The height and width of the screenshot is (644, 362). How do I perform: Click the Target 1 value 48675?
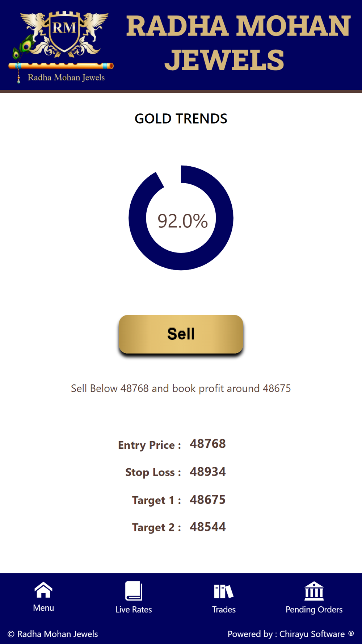(208, 499)
